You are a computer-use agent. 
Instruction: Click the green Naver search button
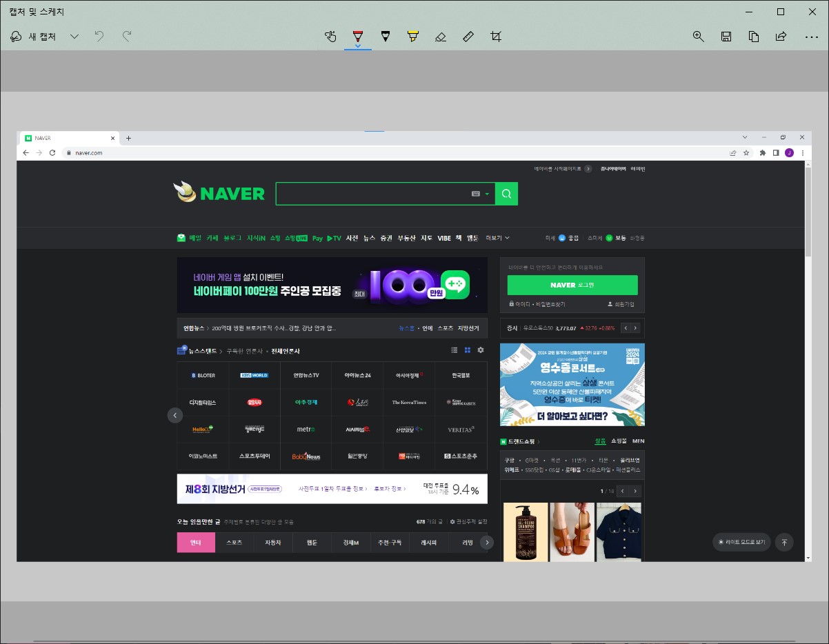pyautogui.click(x=506, y=194)
